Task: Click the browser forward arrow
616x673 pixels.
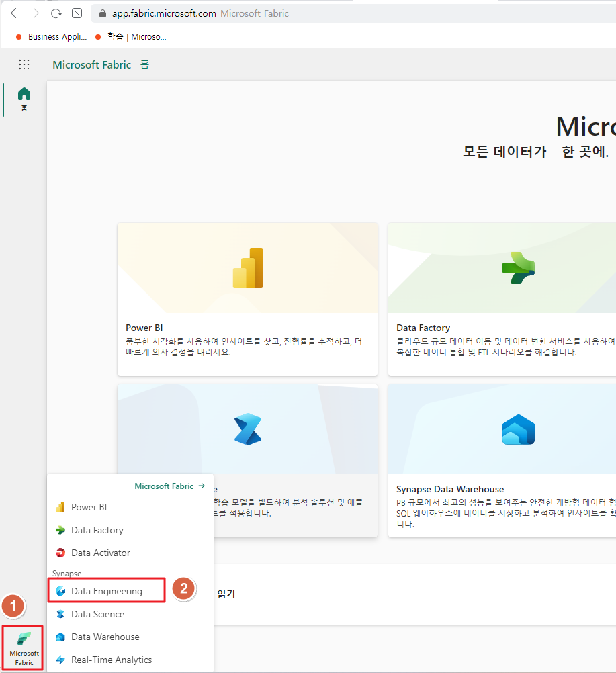Action: coord(36,13)
